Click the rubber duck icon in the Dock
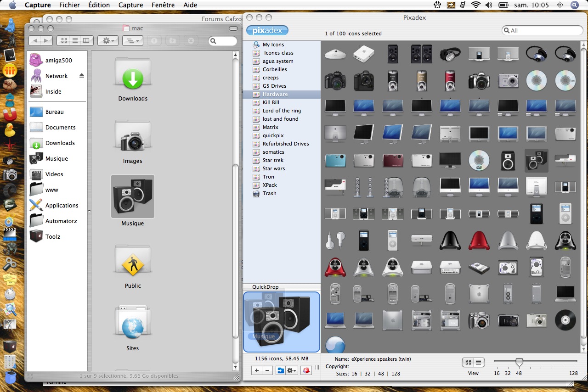The height and width of the screenshot is (392, 588). (x=10, y=130)
